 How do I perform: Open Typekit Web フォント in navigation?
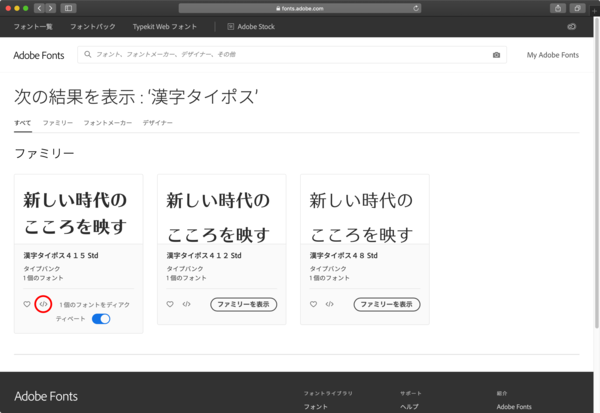(165, 26)
